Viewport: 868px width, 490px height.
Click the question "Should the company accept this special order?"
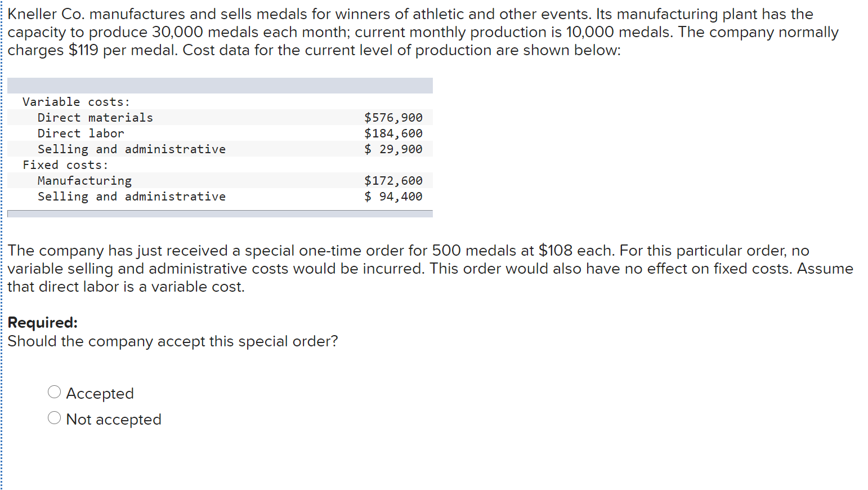click(x=172, y=341)
